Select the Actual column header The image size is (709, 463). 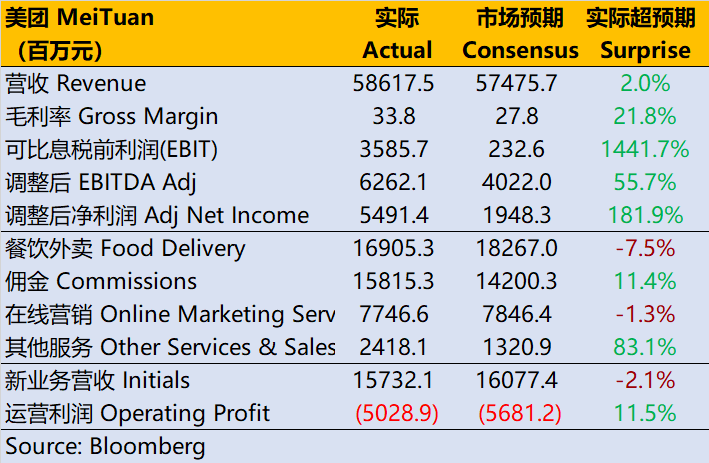click(x=397, y=34)
